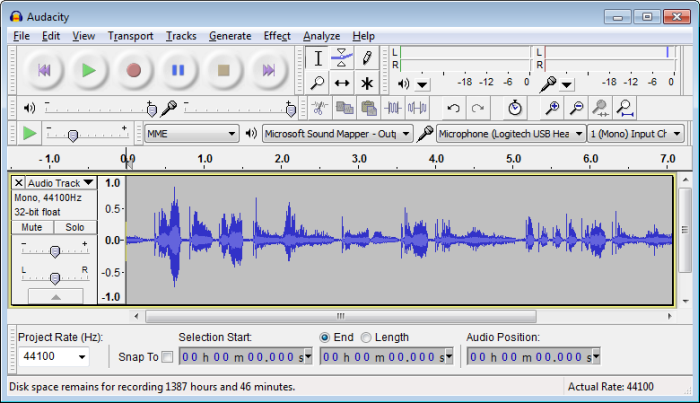Viewport: 700px width, 403px height.
Task: Open the 1 (Mono) Input Channels dropdown
Action: (x=636, y=133)
